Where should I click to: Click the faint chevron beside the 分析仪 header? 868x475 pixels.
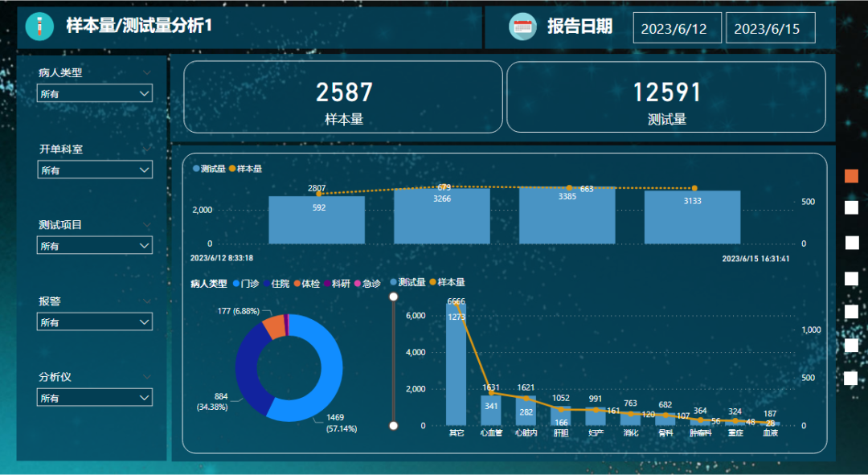tap(147, 376)
